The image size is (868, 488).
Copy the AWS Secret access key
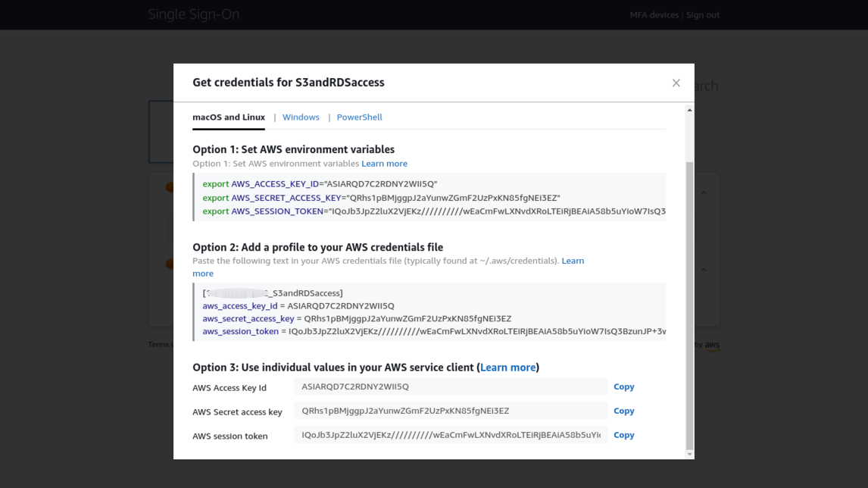pos(623,411)
